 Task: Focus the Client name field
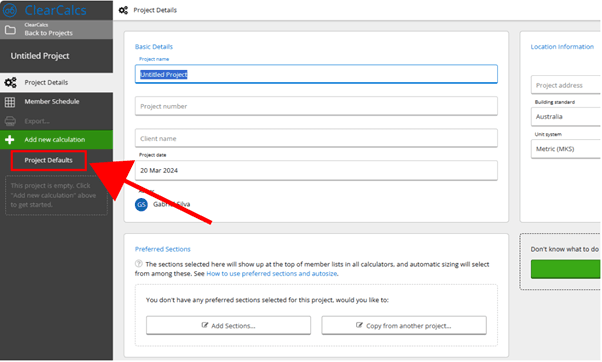click(316, 138)
